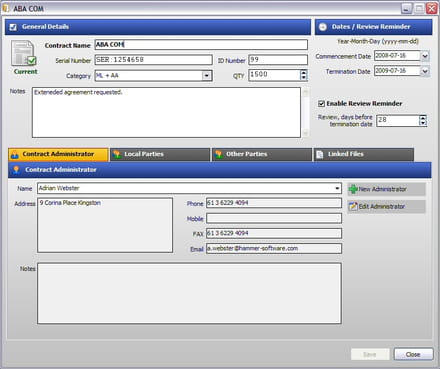Click the review days number field

(398, 120)
